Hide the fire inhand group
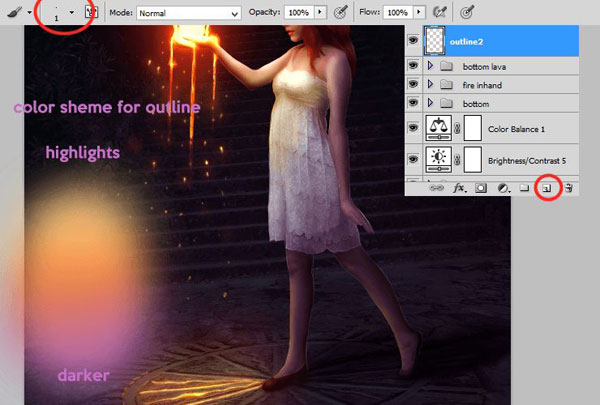 (413, 84)
